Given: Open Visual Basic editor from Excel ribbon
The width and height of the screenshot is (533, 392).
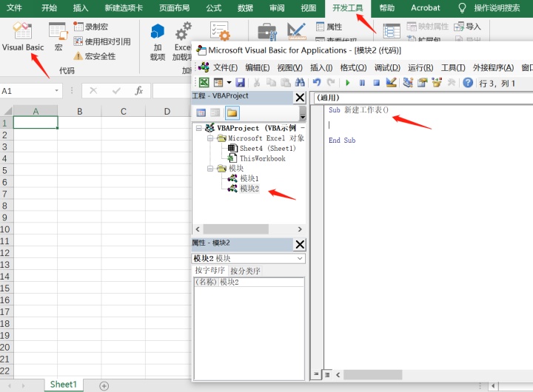Looking at the screenshot, I should pyautogui.click(x=23, y=36).
